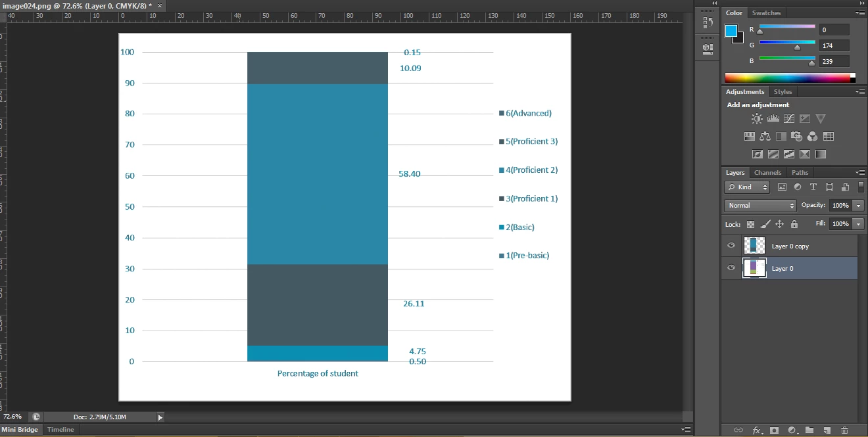Hide the Layer 0 layer
Screen dimensions: 868x437
[731, 268]
